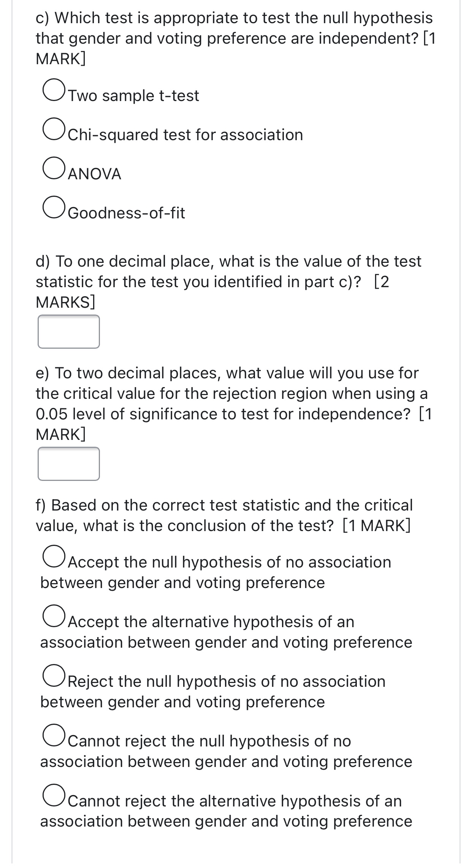Click question f) text about test conclusion
Image resolution: width=472 pixels, height=868 pixels.
click(x=224, y=515)
